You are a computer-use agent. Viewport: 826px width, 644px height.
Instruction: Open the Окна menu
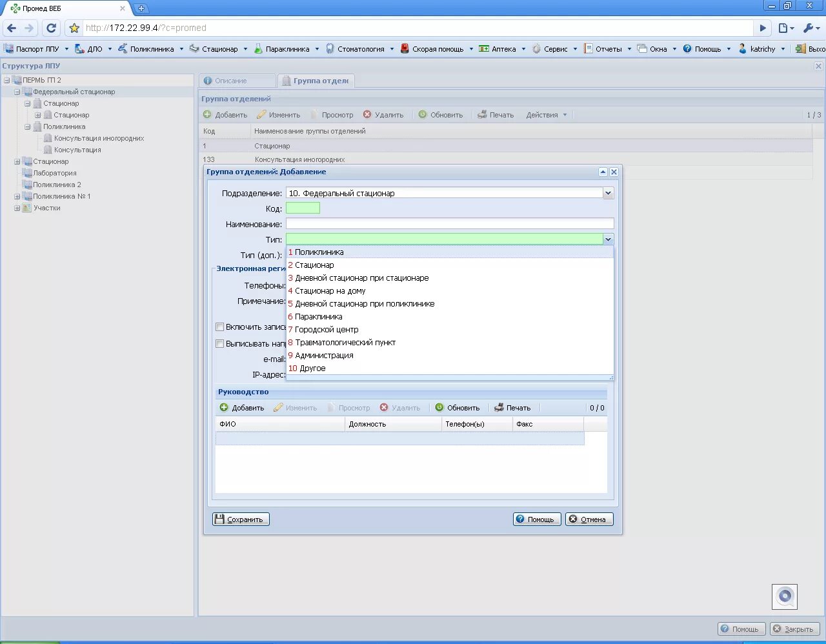click(656, 49)
